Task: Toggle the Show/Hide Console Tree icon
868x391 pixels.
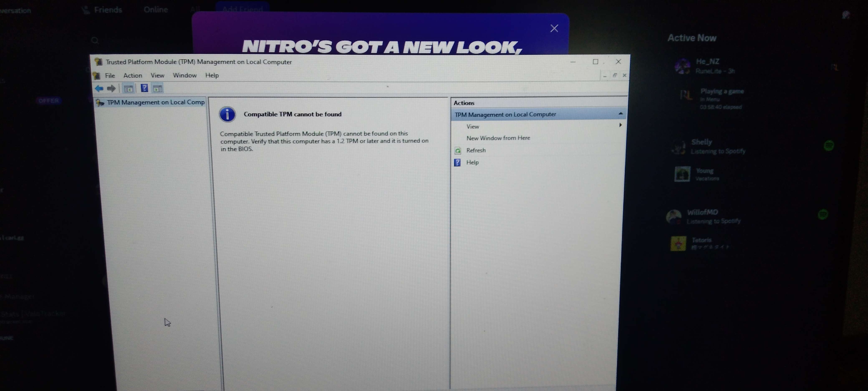Action: [x=128, y=89]
